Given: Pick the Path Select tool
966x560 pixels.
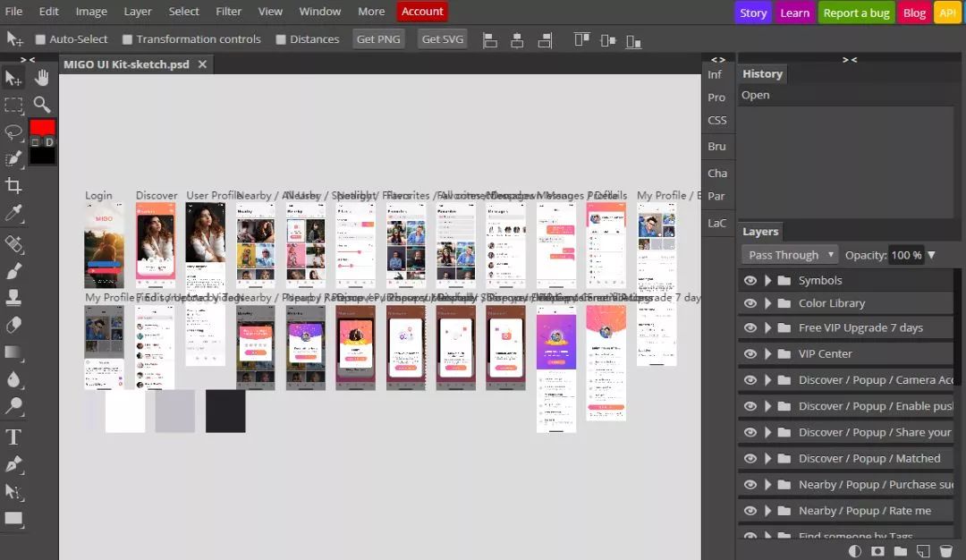Looking at the screenshot, I should coord(13,491).
